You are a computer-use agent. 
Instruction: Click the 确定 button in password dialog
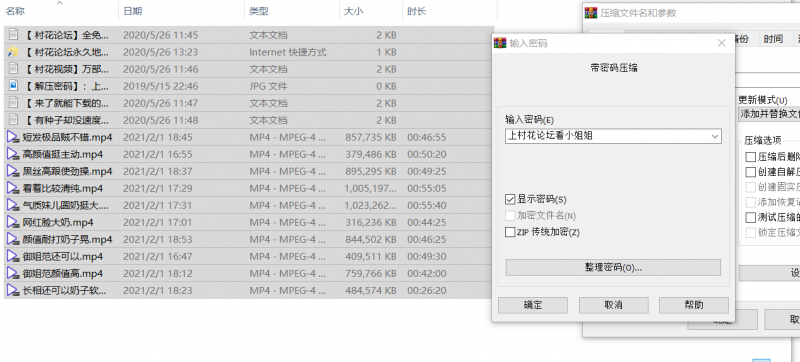[533, 305]
